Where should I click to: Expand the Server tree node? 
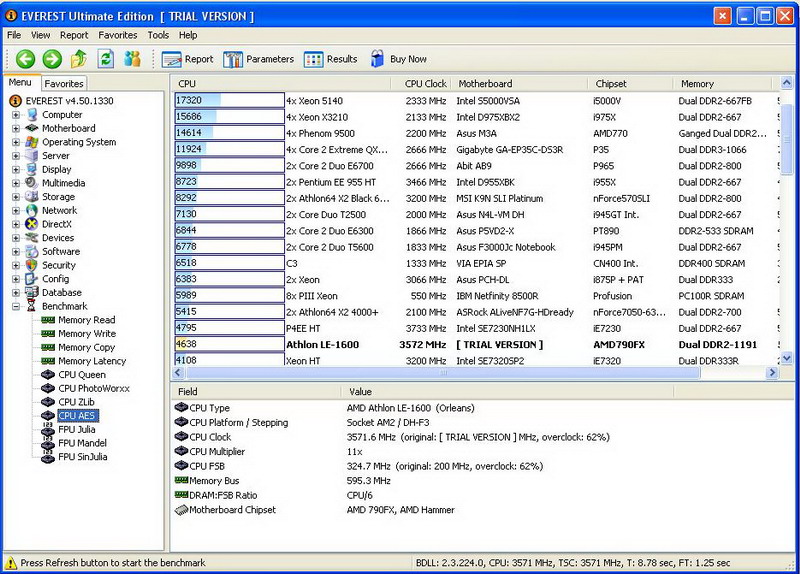pos(16,156)
